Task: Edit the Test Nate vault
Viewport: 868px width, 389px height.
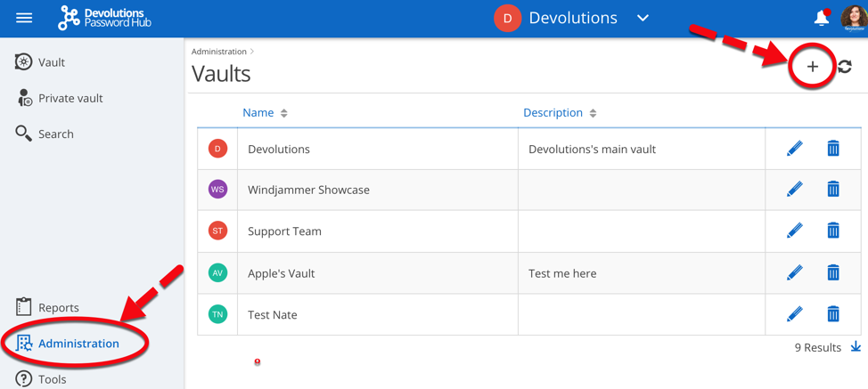Action: coord(794,313)
